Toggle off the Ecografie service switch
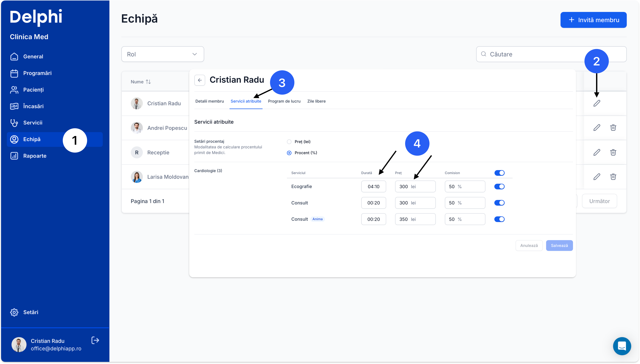This screenshot has width=640, height=364. coord(499,186)
